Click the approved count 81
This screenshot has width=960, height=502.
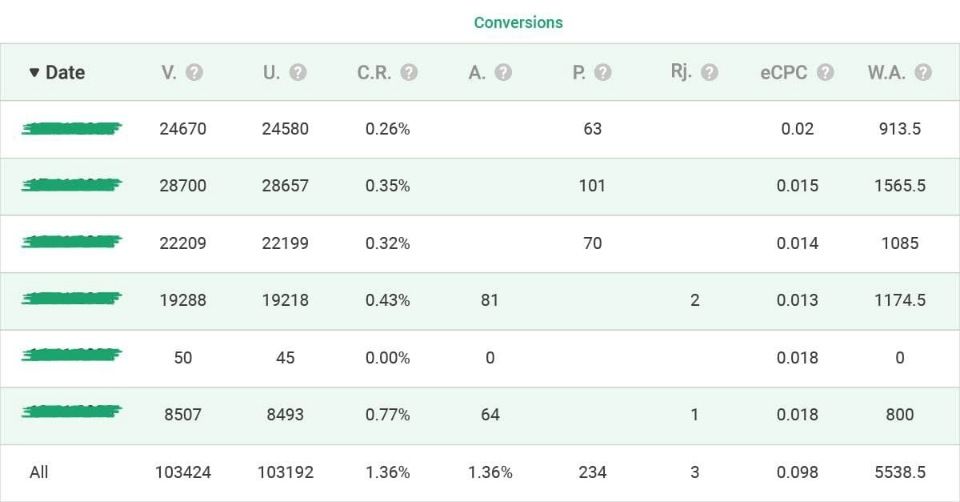coord(489,301)
